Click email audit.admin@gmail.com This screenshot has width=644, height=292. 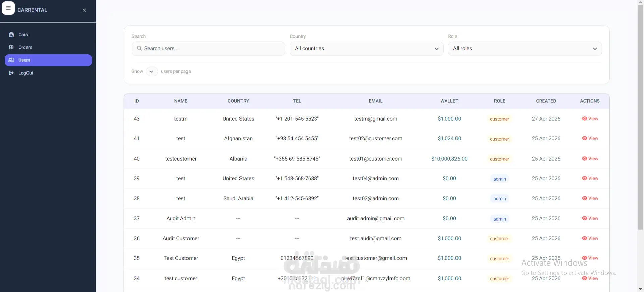point(376,218)
